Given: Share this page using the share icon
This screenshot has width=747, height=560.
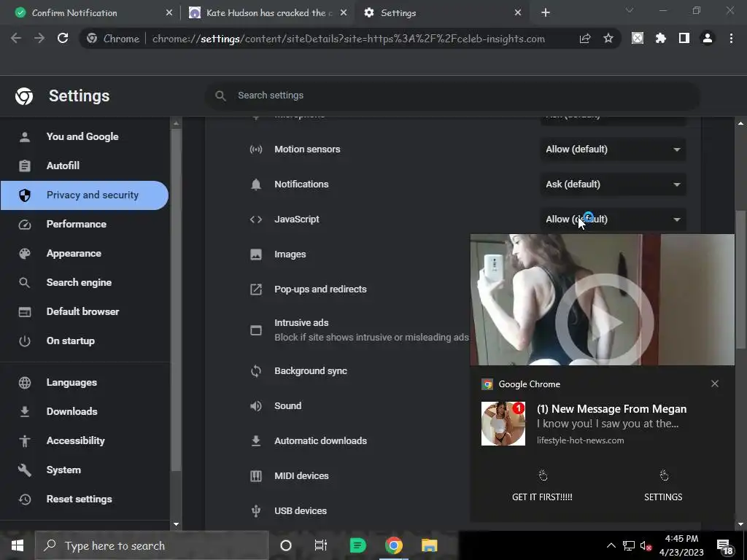Looking at the screenshot, I should [x=585, y=39].
